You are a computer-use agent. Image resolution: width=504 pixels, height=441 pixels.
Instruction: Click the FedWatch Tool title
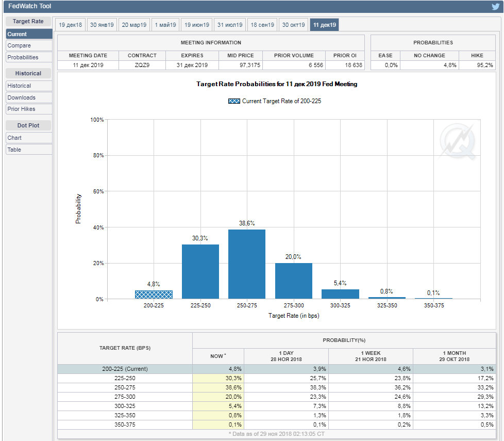[x=29, y=6]
